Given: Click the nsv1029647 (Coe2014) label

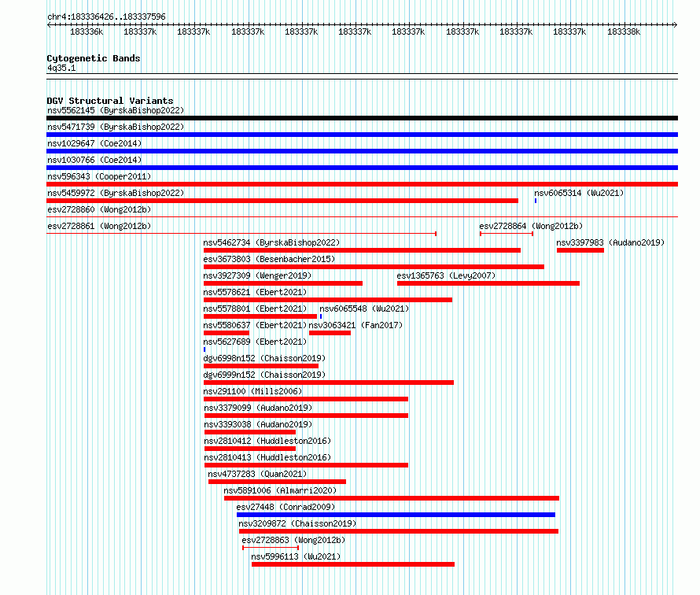Looking at the screenshot, I should [94, 143].
